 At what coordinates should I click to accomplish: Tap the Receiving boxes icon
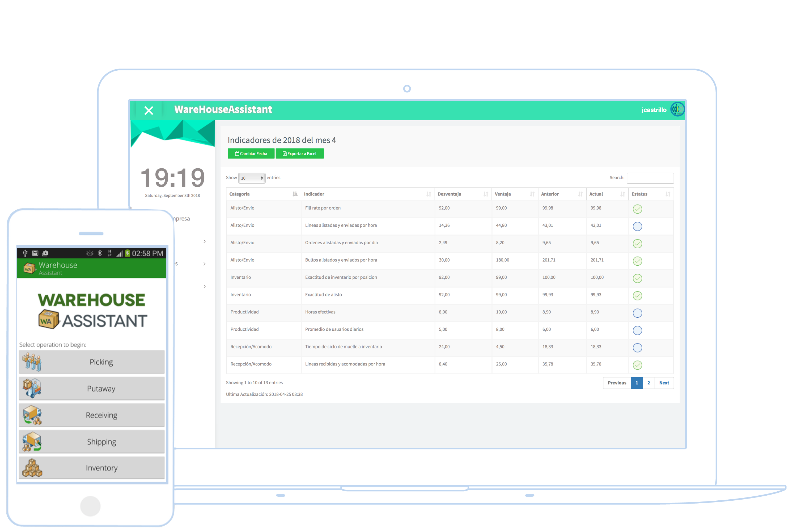[32, 415]
